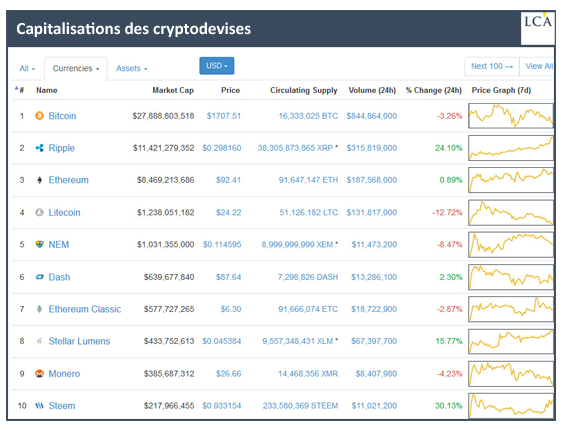This screenshot has width=565, height=430.
Task: Click the Ethereum diamond icon
Action: point(39,180)
